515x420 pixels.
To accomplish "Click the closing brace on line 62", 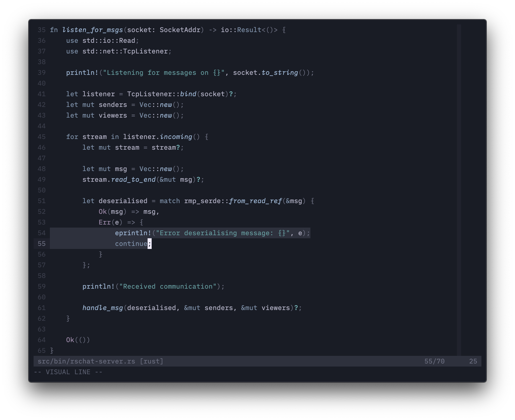I will coord(68,319).
